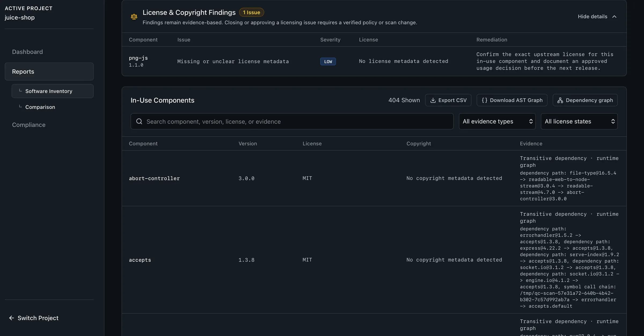Click version 3.0.0 cell

246,178
